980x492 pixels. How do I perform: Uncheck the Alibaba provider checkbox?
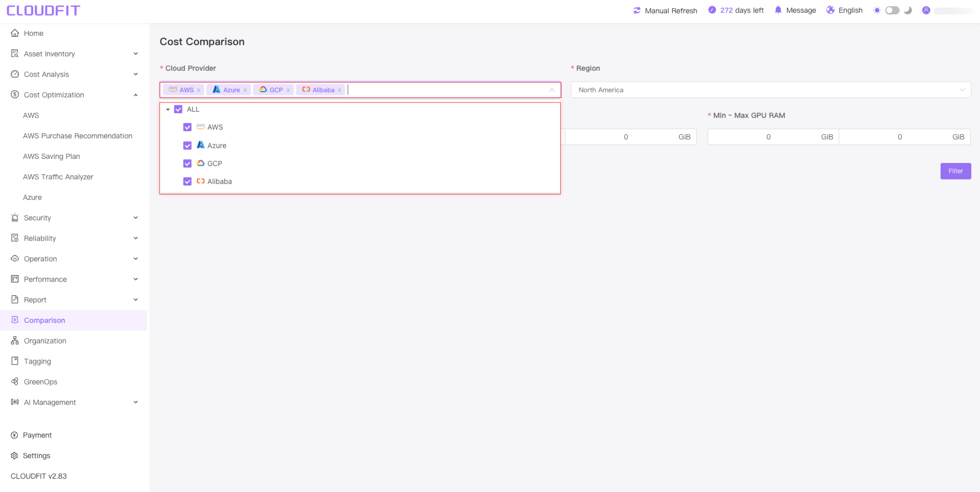coord(187,181)
